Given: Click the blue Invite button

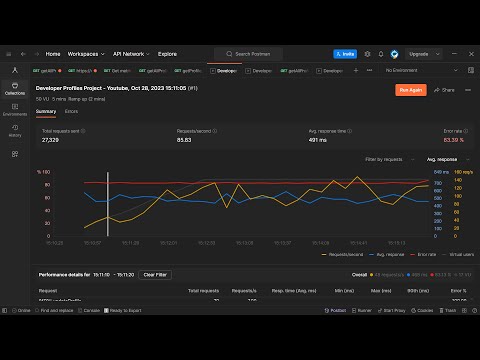Looking at the screenshot, I should (x=345, y=54).
